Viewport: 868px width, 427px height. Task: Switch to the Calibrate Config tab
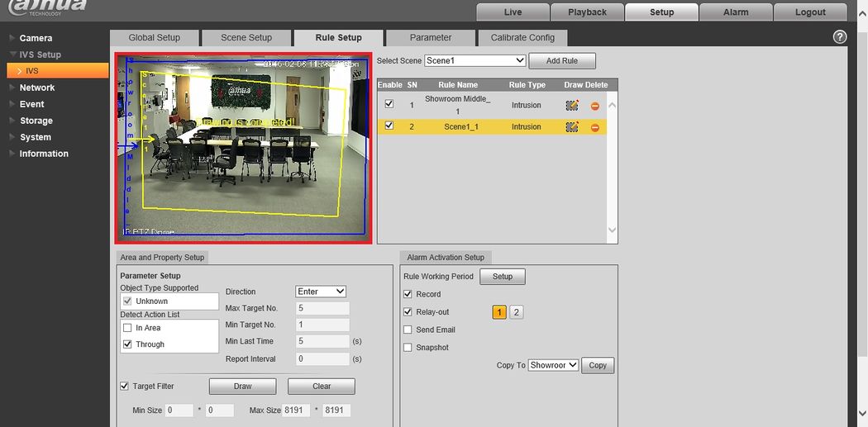pyautogui.click(x=522, y=38)
